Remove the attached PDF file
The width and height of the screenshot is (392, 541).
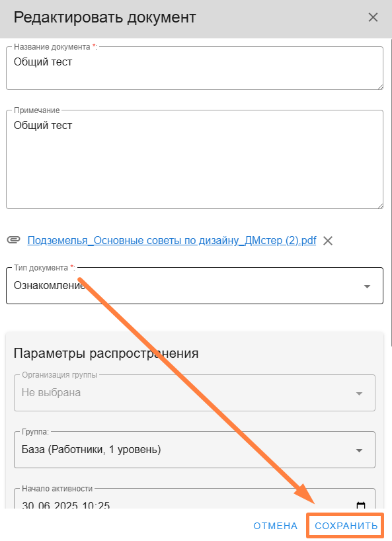coord(327,241)
